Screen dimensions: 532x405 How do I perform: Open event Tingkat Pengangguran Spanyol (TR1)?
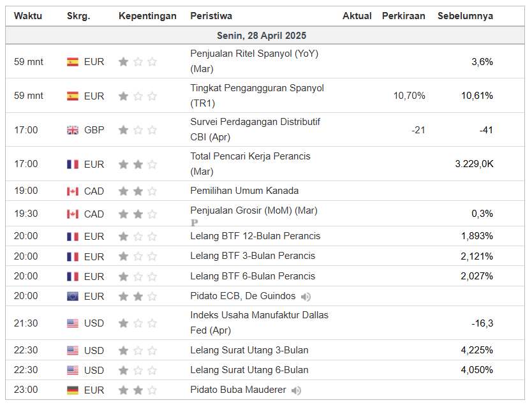click(257, 96)
